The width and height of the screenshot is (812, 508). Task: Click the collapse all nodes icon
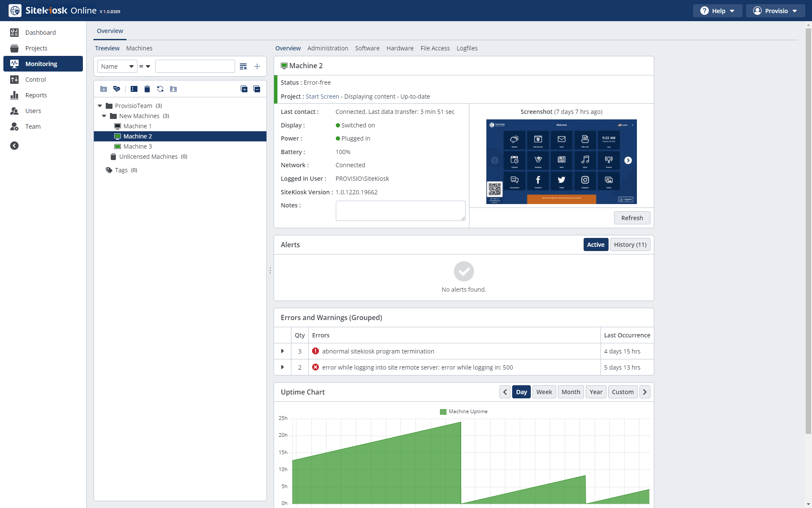point(257,89)
